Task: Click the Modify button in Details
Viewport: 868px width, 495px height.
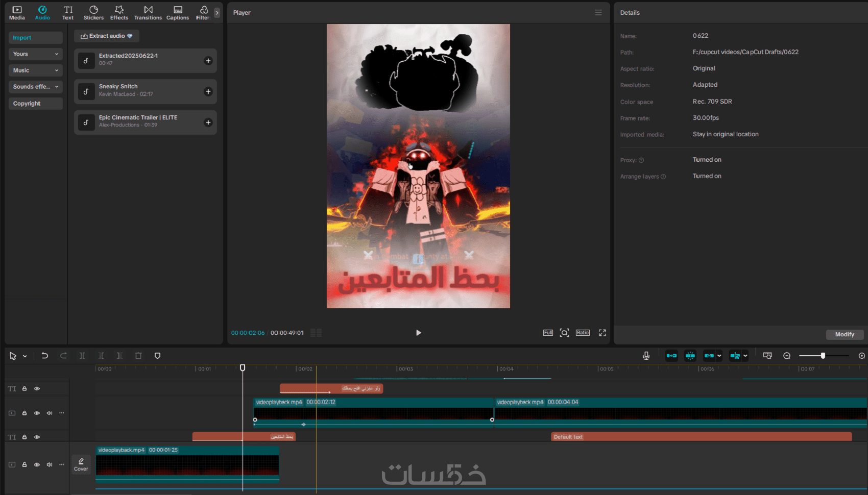Action: (x=845, y=335)
